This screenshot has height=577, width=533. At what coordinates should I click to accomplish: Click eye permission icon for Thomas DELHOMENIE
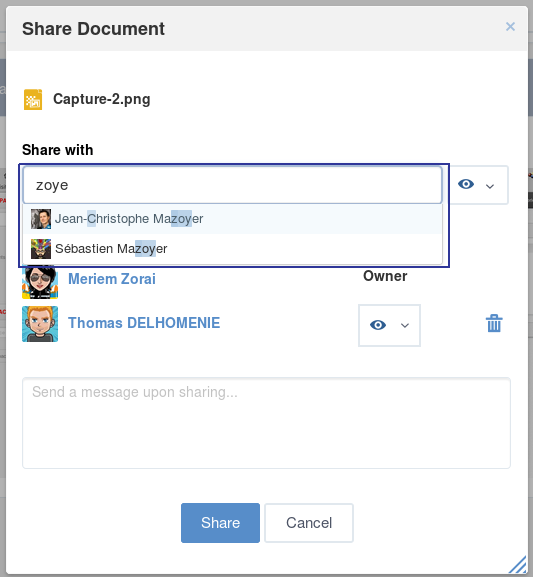click(378, 325)
